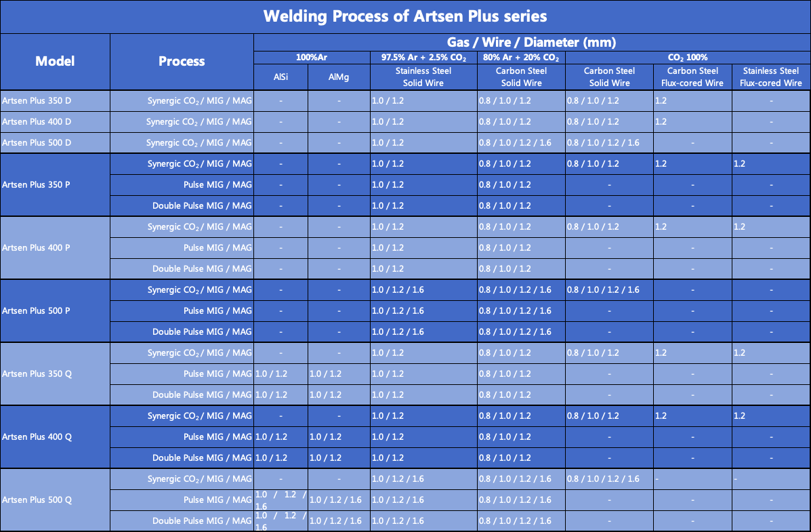Image resolution: width=811 pixels, height=532 pixels.
Task: Click the 'Artsen Plus 500 P' model cell
Action: (55, 311)
